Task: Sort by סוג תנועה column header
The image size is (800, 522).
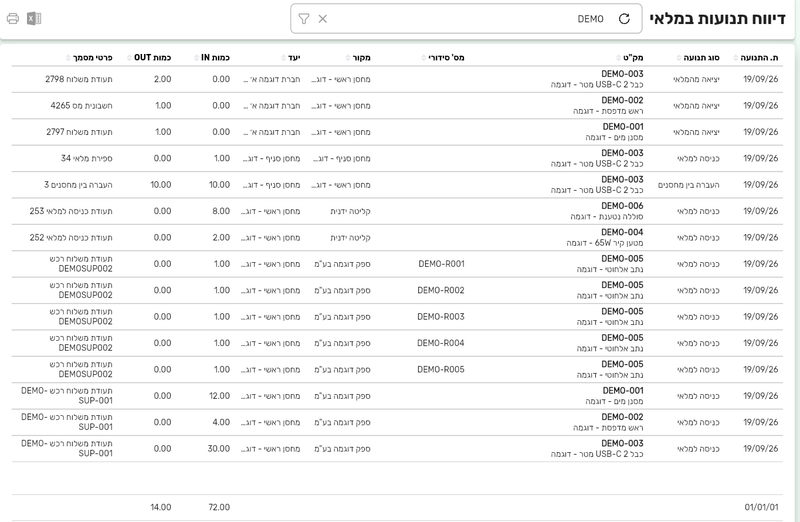Action: click(698, 58)
